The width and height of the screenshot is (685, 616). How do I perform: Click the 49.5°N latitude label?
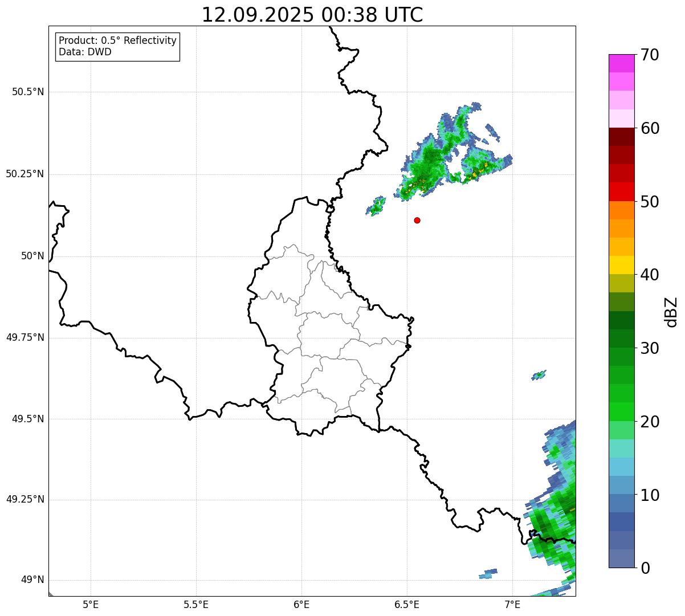coord(27,419)
